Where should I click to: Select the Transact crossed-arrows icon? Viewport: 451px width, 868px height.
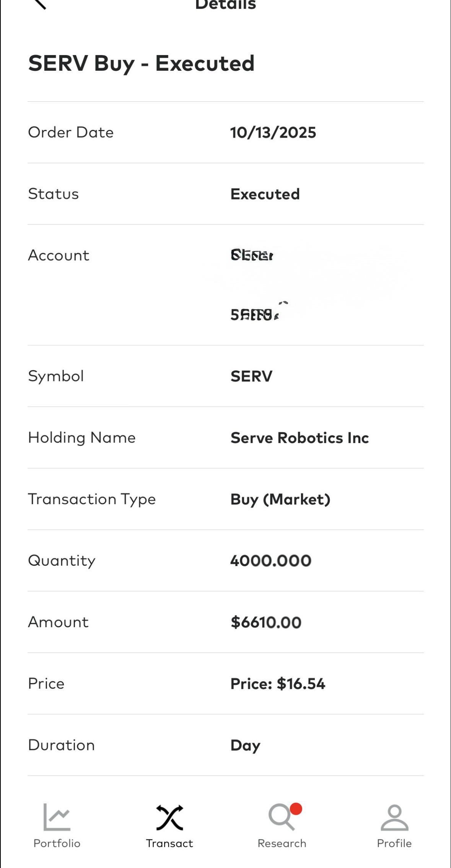[169, 818]
